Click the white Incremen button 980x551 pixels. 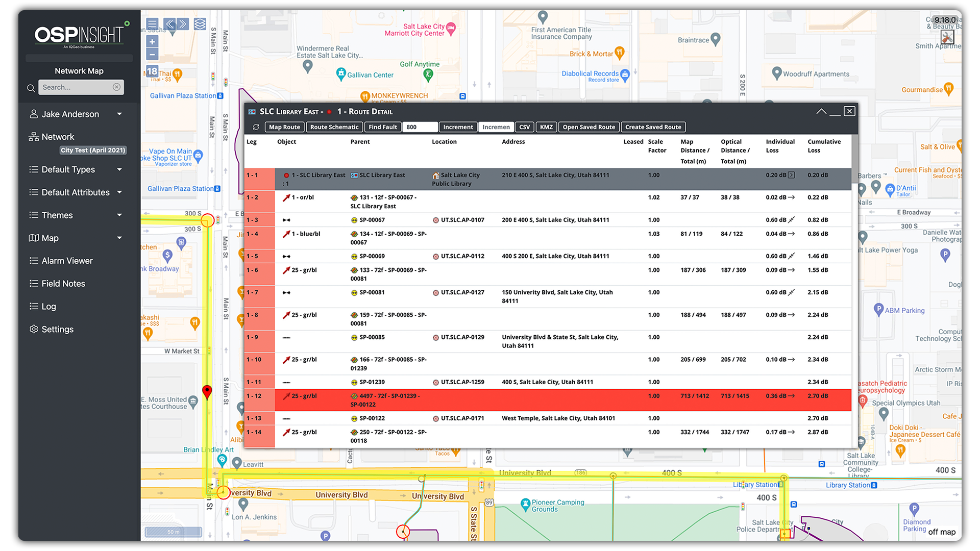click(496, 127)
